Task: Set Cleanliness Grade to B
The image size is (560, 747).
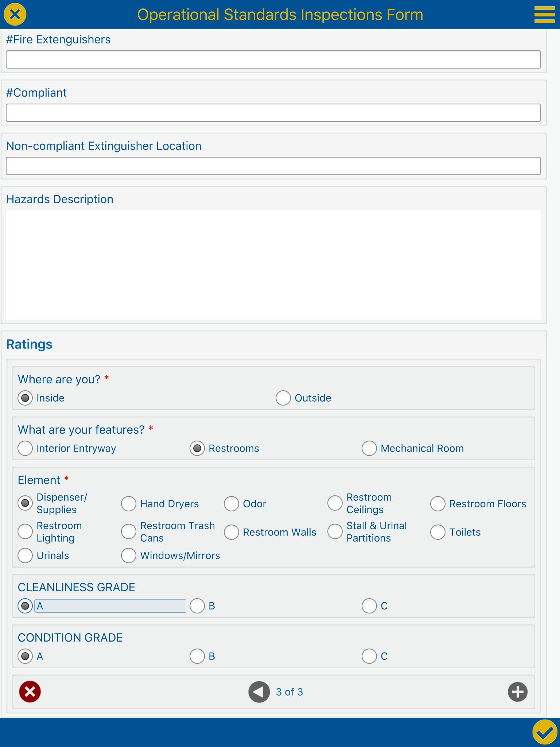Action: pyautogui.click(x=197, y=606)
